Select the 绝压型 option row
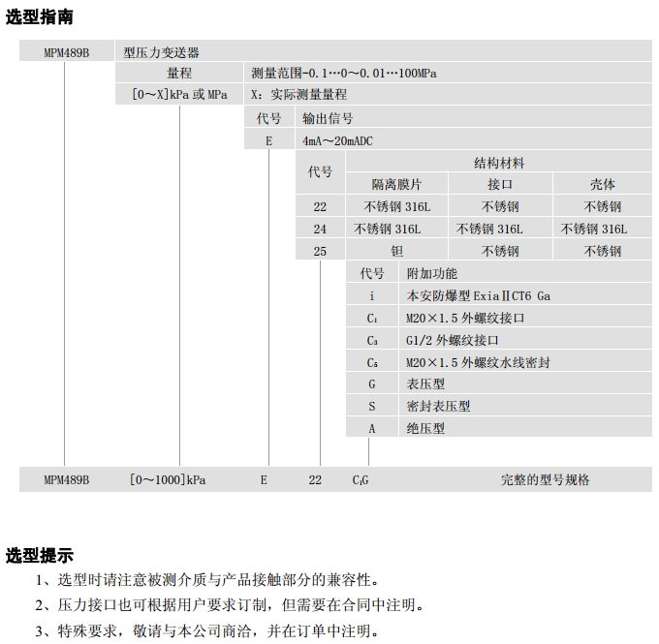Viewport: 659px width, 644px height. [425, 428]
